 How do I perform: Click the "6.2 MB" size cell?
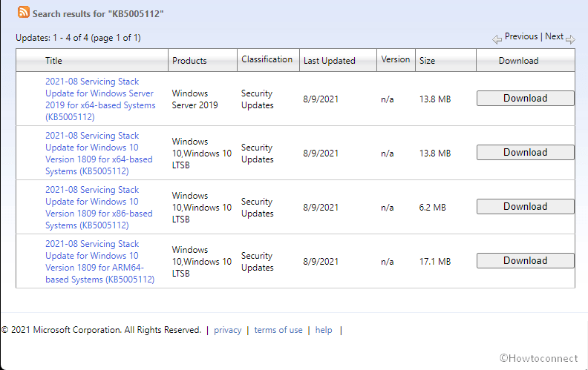coord(432,208)
